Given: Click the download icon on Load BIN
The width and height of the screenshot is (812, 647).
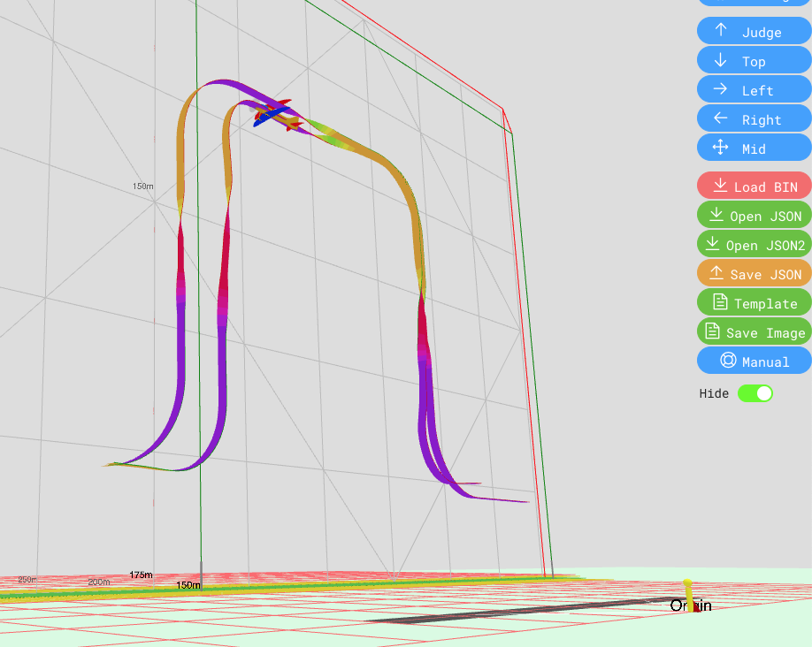Looking at the screenshot, I should [x=720, y=185].
